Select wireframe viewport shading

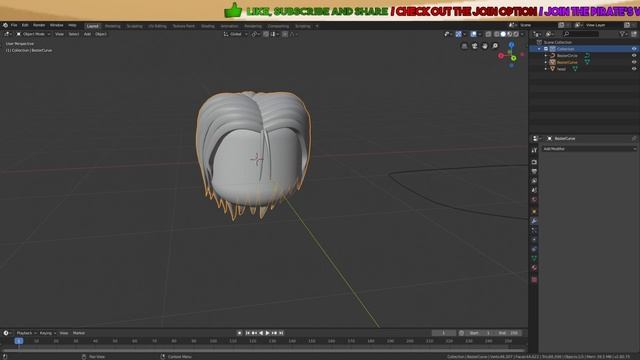[x=497, y=34]
